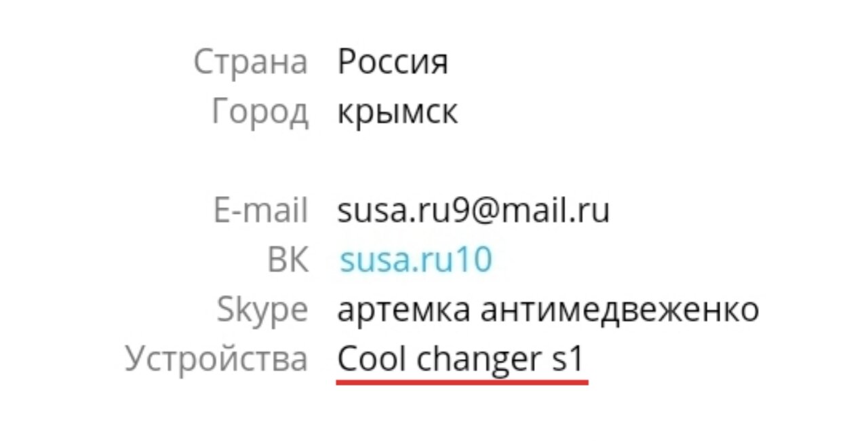
Task: Click the susa.ru9@mail.ru email address
Action: tap(473, 211)
